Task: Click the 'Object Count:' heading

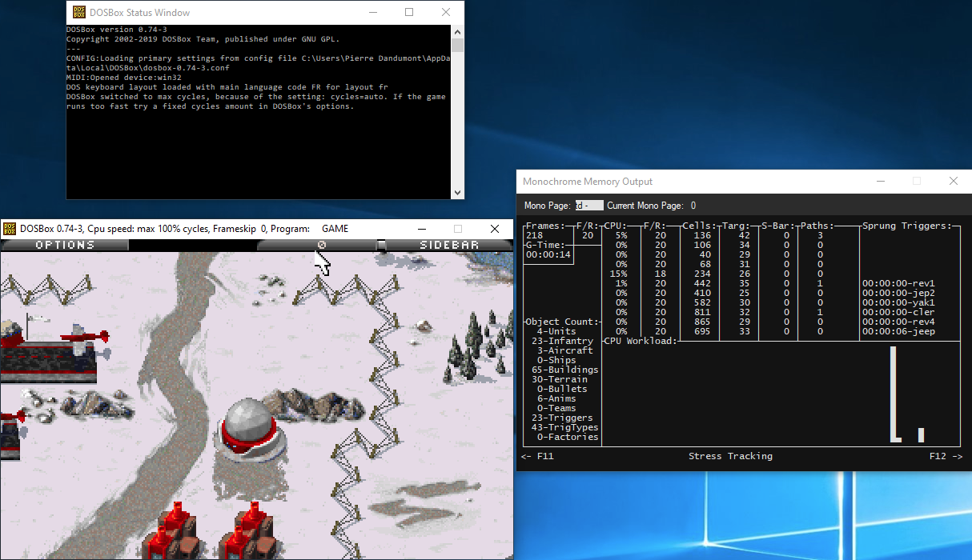Action: (561, 322)
